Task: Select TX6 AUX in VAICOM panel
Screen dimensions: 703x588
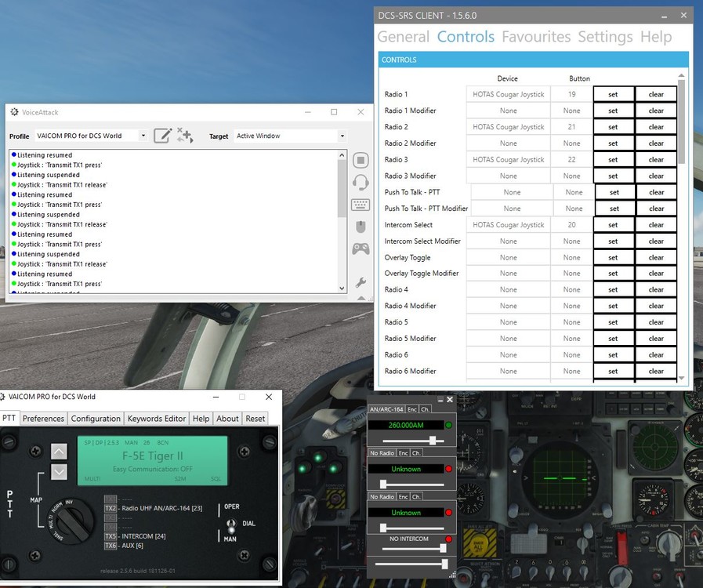Action: (x=124, y=546)
